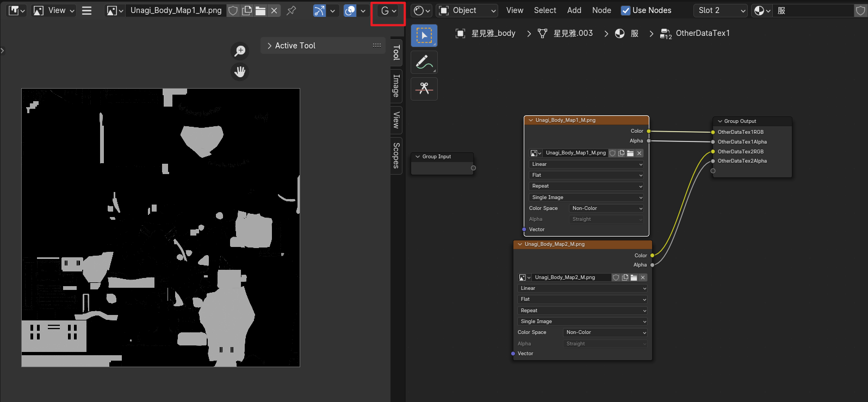Select the Box Select tool in node editor
This screenshot has height=402, width=868.
click(x=424, y=36)
